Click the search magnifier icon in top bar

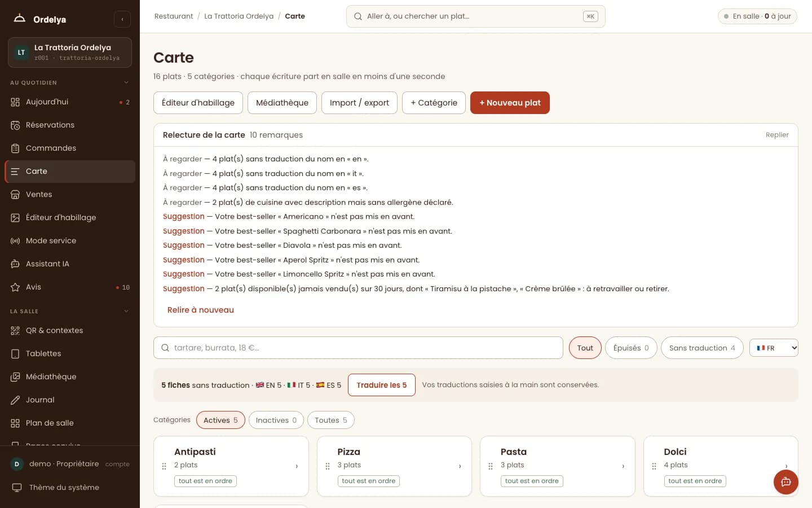358,16
